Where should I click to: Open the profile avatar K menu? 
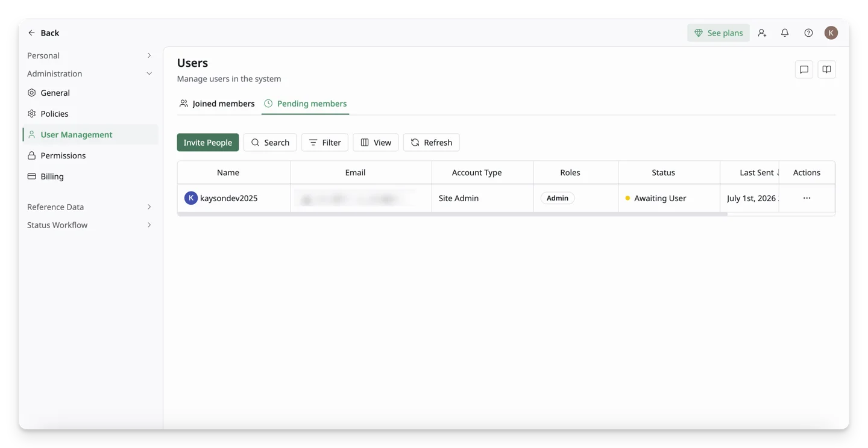click(x=831, y=33)
